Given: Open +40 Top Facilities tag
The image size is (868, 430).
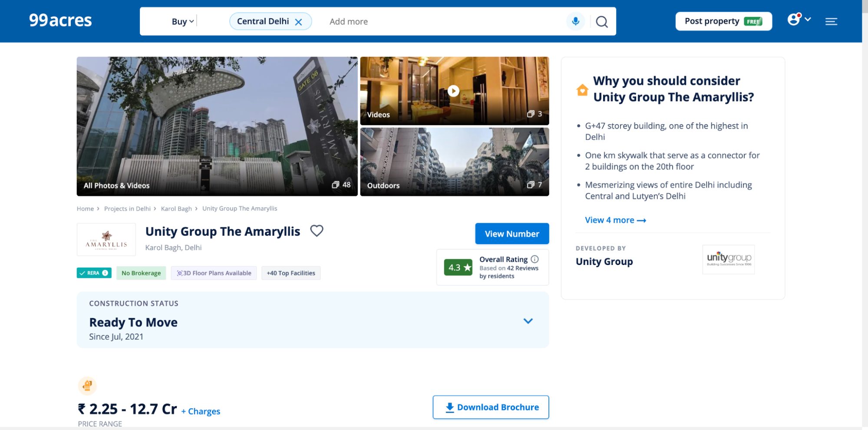Looking at the screenshot, I should coord(291,273).
